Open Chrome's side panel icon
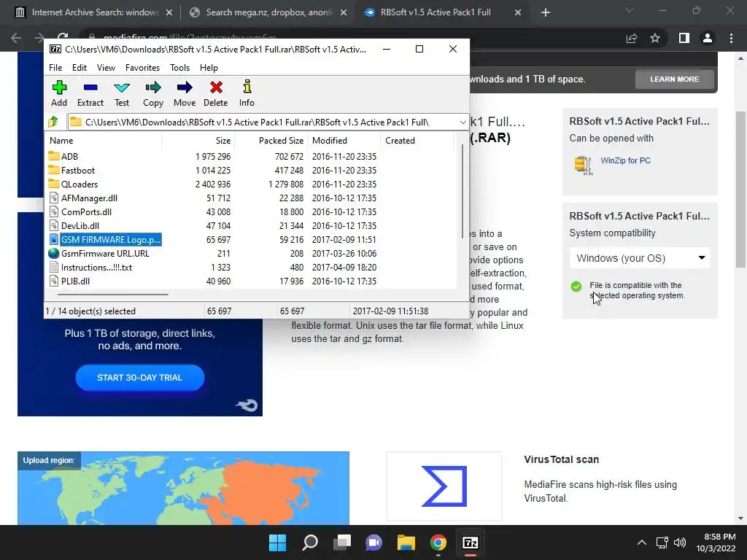This screenshot has height=560, width=747. point(684,38)
